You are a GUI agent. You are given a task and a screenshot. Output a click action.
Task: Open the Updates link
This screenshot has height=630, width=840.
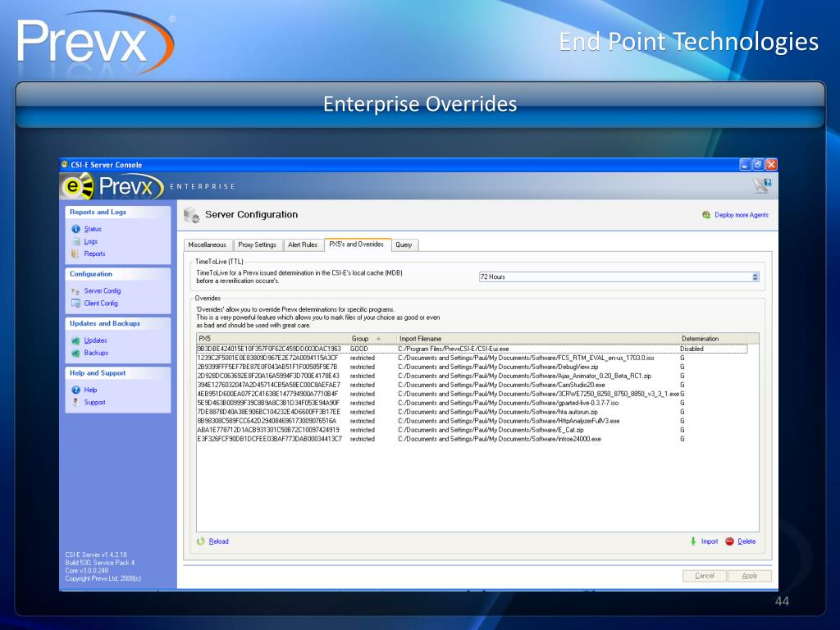coord(95,340)
